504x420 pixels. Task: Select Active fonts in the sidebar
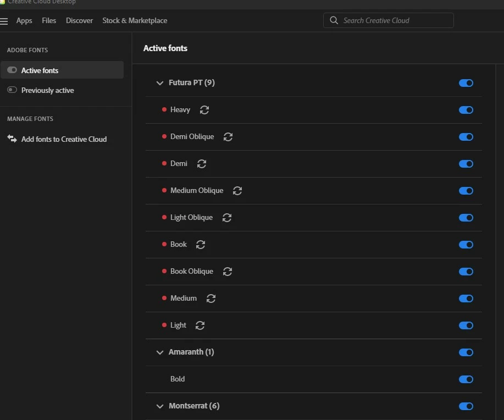point(62,70)
